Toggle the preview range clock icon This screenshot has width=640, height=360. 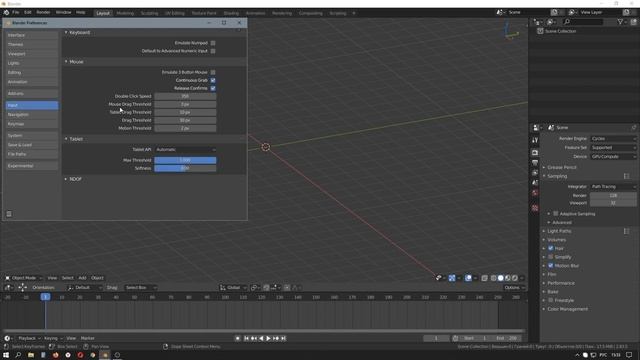click(x=456, y=338)
